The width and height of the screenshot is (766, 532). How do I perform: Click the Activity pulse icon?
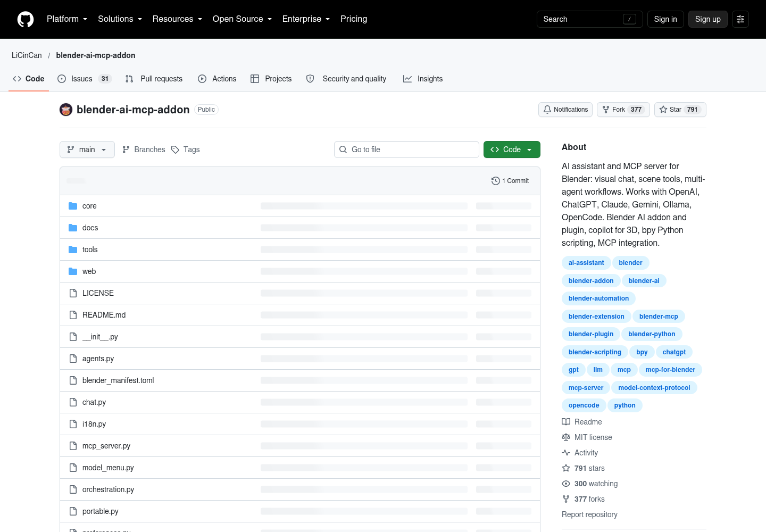point(566,453)
